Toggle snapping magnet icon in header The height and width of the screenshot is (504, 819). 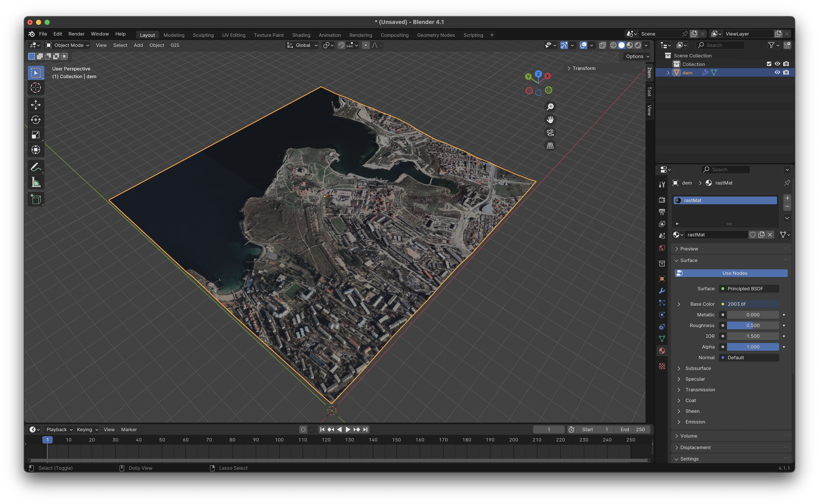(341, 45)
